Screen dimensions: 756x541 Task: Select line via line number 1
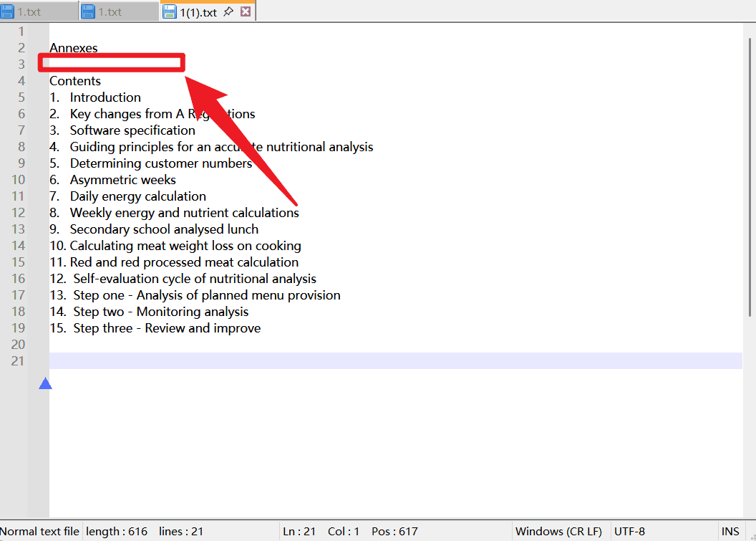coord(21,32)
